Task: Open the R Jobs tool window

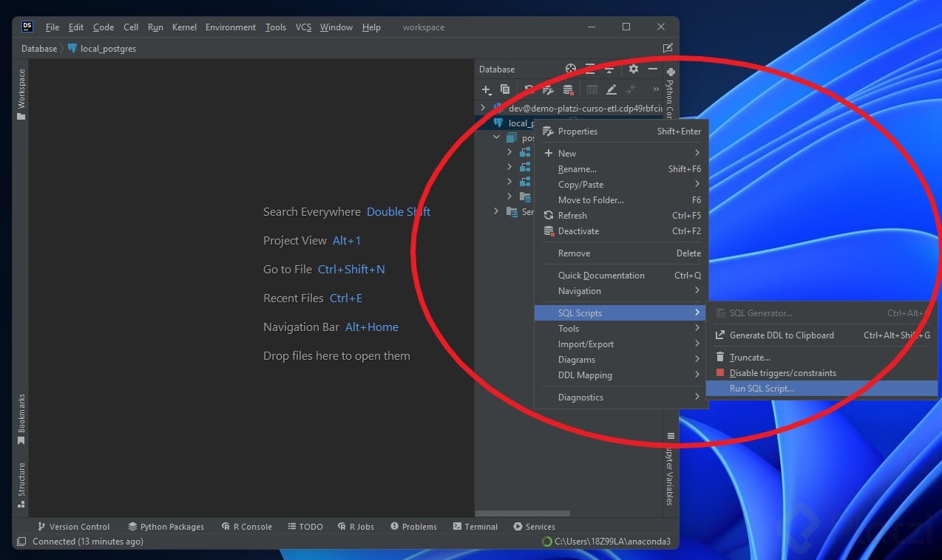Action: click(x=356, y=527)
